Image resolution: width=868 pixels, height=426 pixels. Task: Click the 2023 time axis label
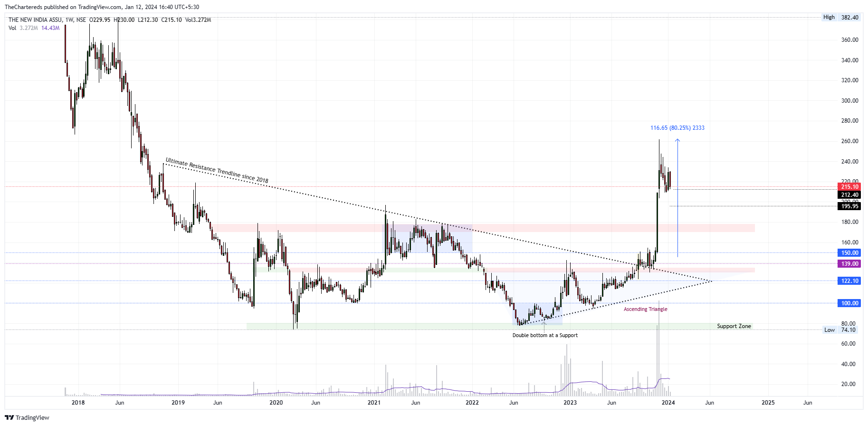[570, 403]
